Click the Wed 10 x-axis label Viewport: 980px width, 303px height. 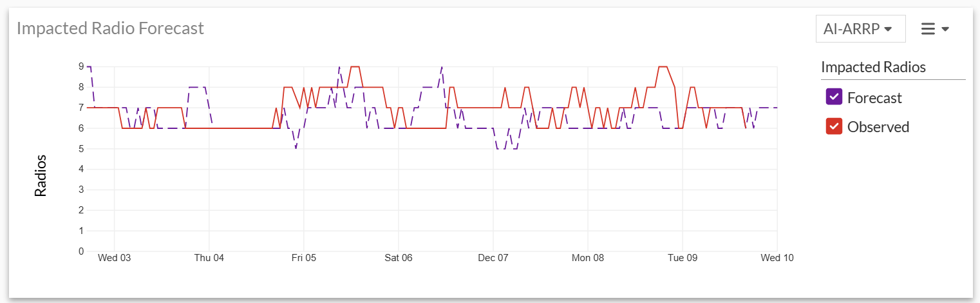pos(777,258)
